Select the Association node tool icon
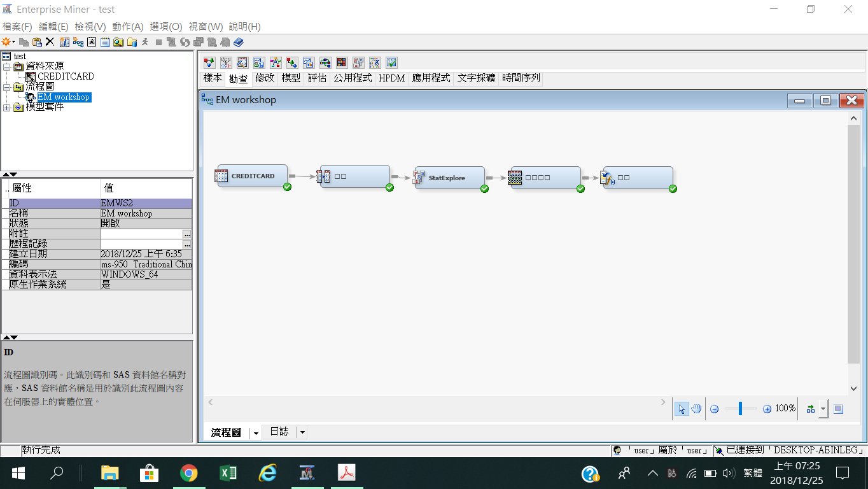 [209, 62]
